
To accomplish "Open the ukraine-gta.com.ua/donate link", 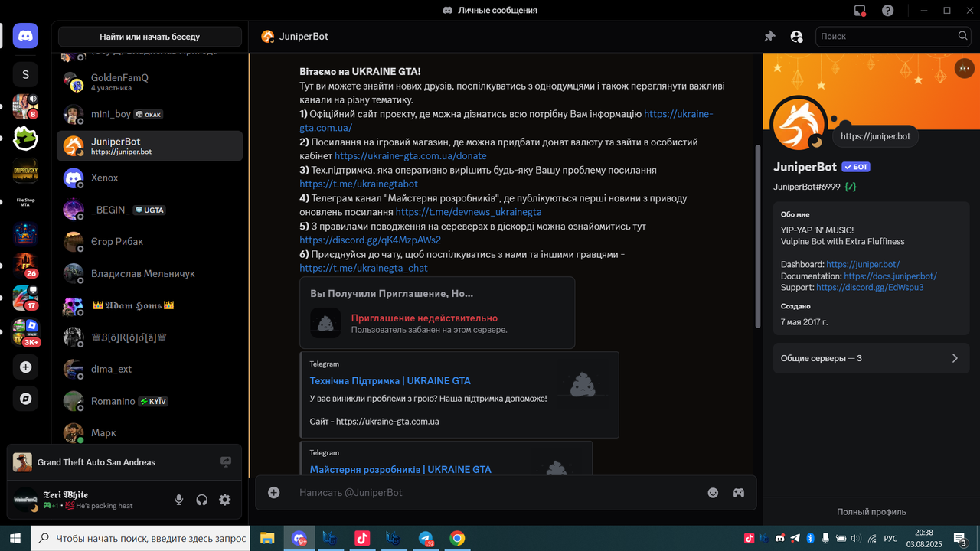I will pyautogui.click(x=410, y=155).
